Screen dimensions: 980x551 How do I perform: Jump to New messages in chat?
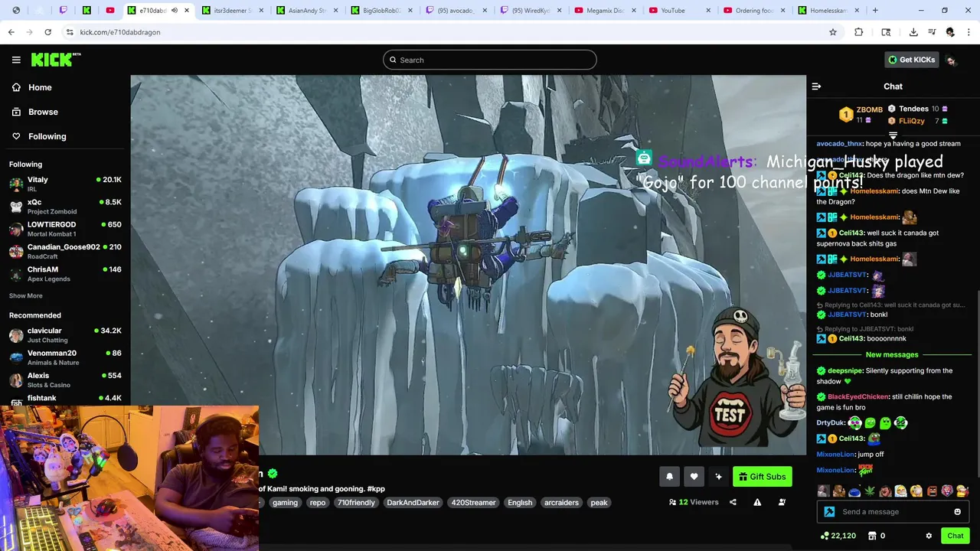click(891, 354)
